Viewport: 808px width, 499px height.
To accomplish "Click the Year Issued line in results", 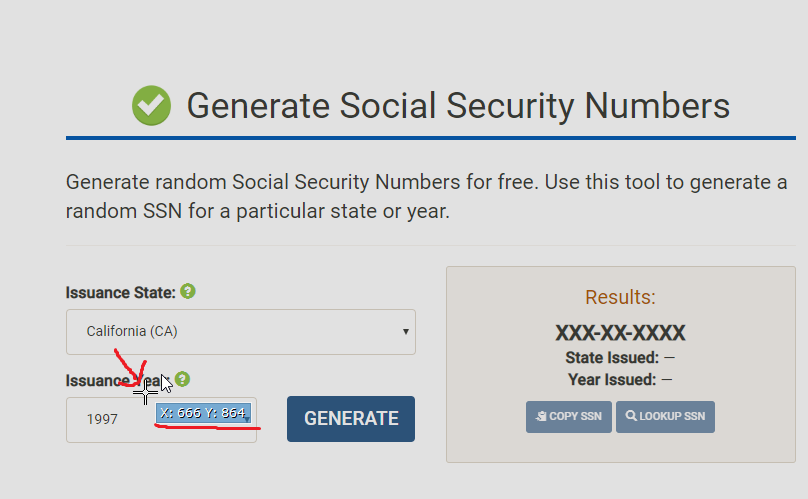I will tap(620, 379).
